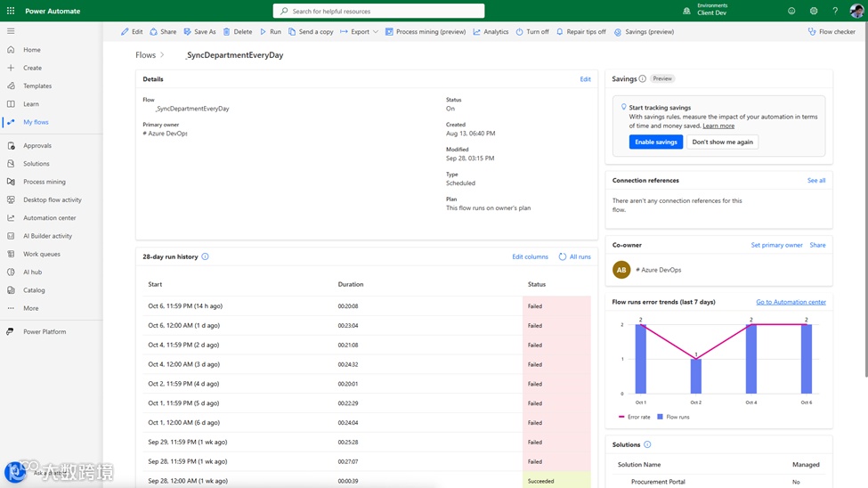Open AI hub in sidebar
Screen dimensions: 868x488
pos(32,272)
